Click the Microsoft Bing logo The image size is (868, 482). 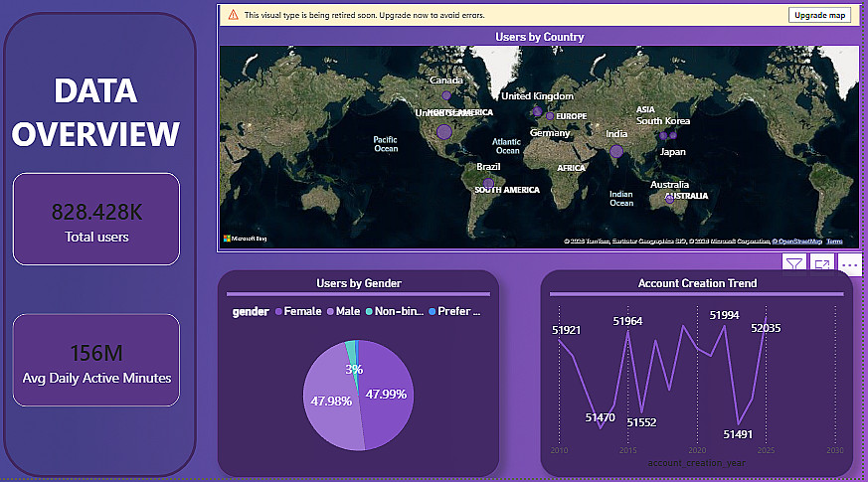(246, 239)
